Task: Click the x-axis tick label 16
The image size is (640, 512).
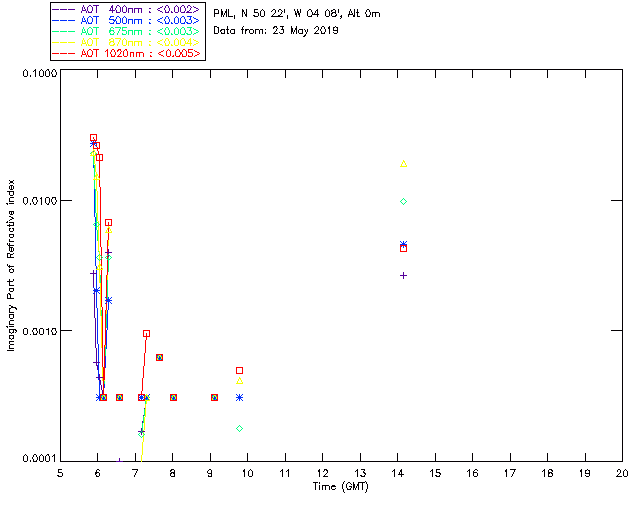Action: pos(472,473)
